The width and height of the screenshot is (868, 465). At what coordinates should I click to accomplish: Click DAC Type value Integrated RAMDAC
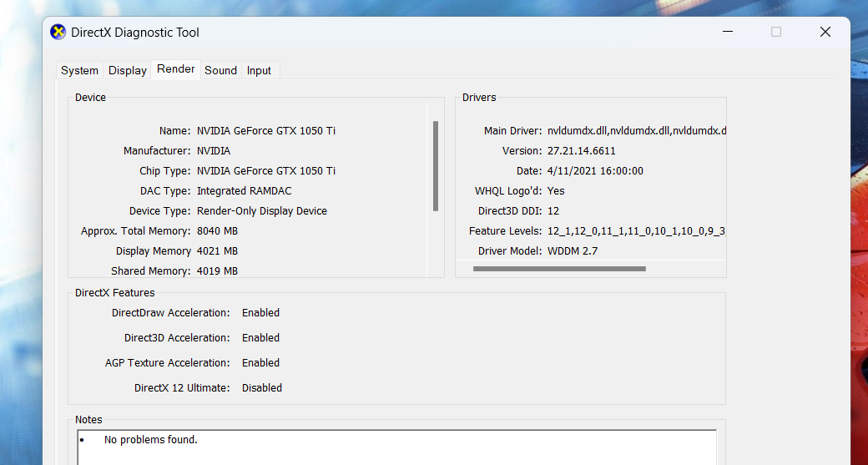pyautogui.click(x=244, y=190)
